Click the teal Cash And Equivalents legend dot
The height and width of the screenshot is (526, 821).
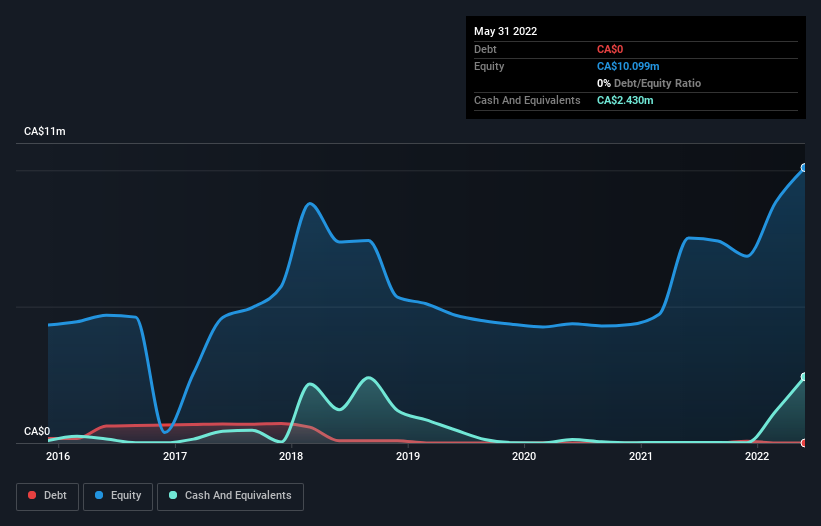click(x=173, y=495)
